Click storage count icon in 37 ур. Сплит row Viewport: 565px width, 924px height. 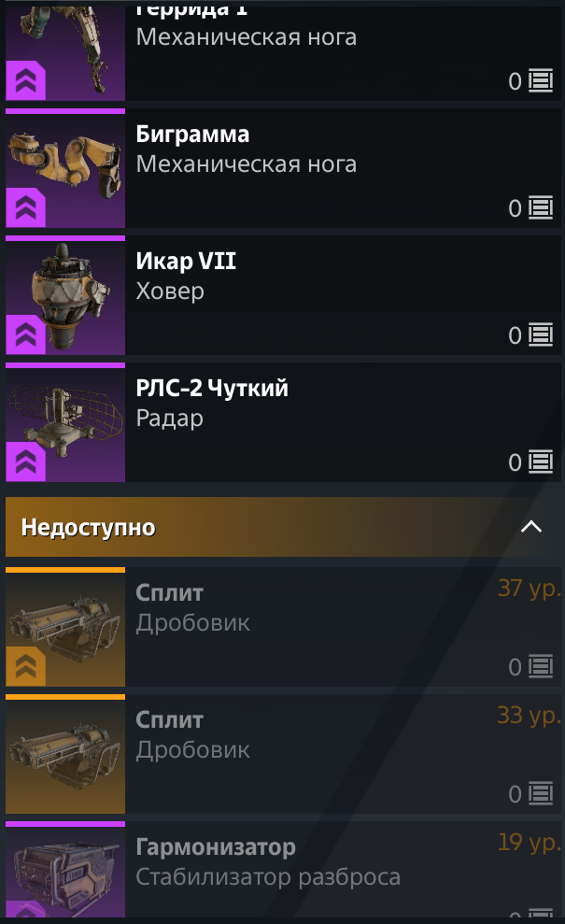(x=541, y=667)
